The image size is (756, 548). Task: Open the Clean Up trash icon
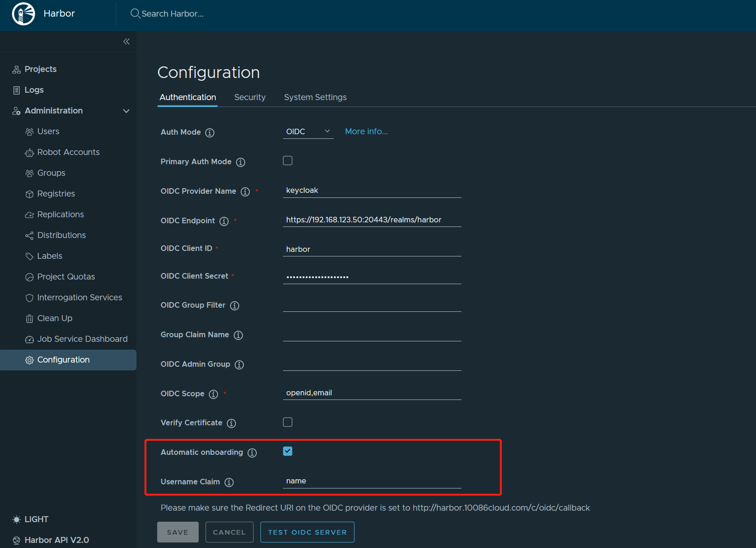(x=30, y=318)
